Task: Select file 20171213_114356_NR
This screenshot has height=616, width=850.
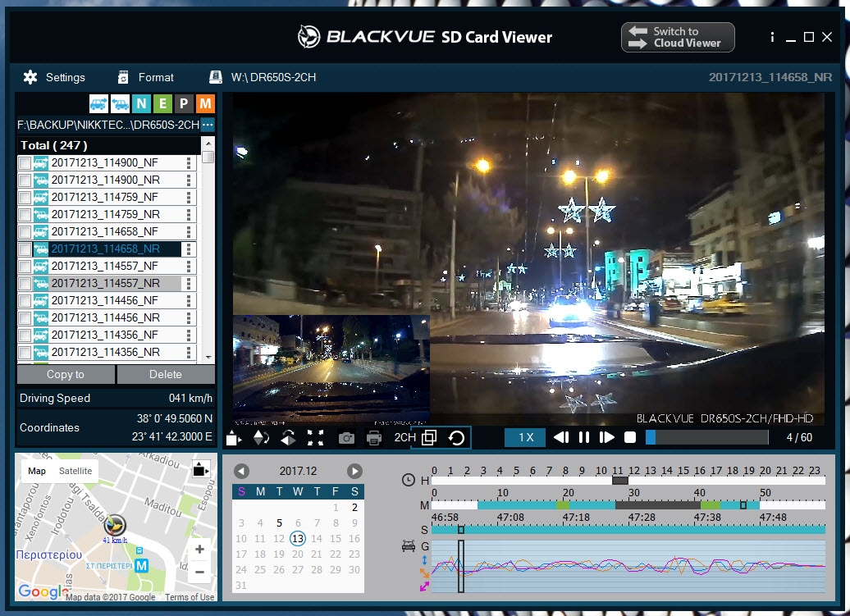Action: pos(106,352)
